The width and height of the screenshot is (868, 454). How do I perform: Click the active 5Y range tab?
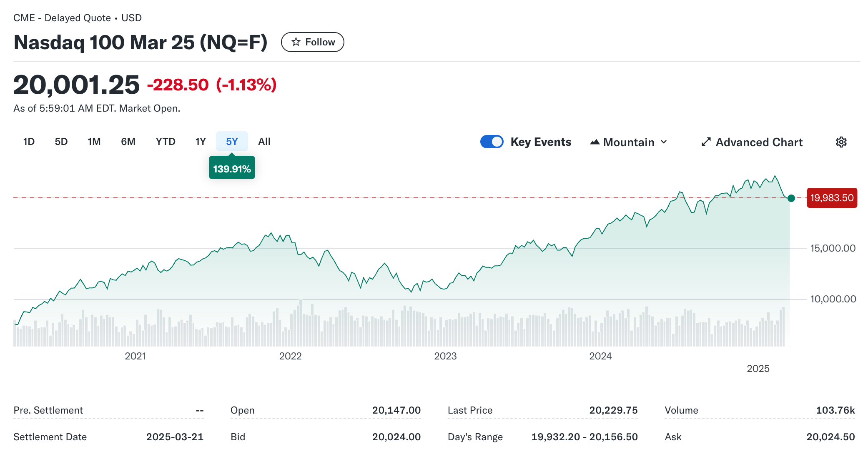tap(232, 142)
